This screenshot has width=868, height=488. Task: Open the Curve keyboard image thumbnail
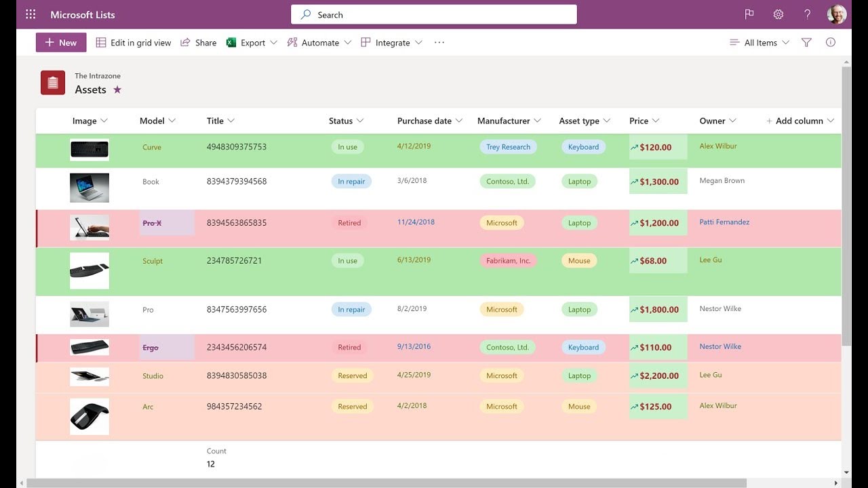[x=90, y=150]
